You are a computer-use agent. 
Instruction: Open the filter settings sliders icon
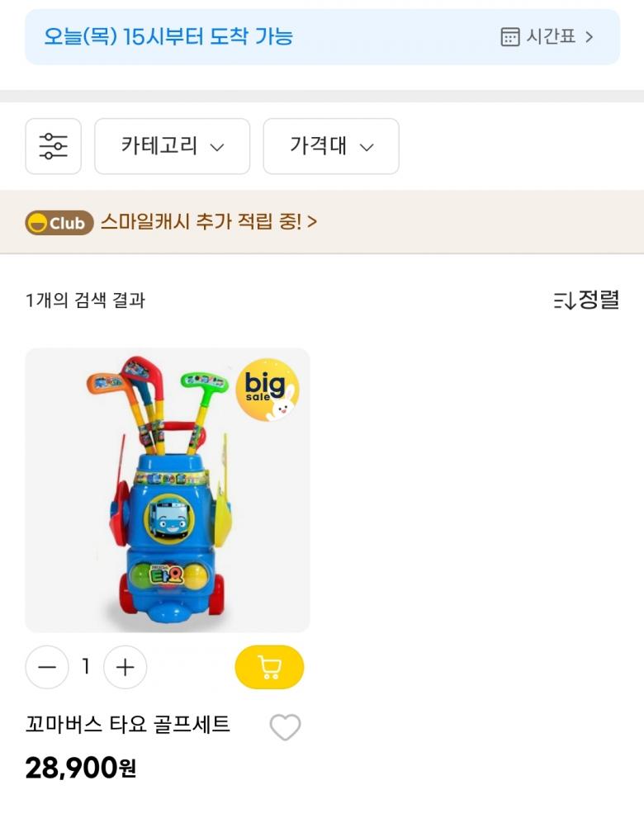(53, 146)
